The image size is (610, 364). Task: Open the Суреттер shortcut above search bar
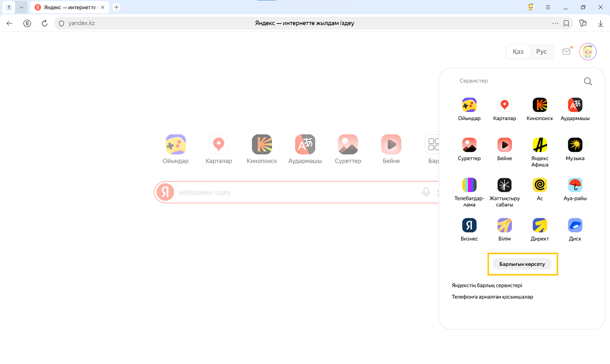click(348, 149)
